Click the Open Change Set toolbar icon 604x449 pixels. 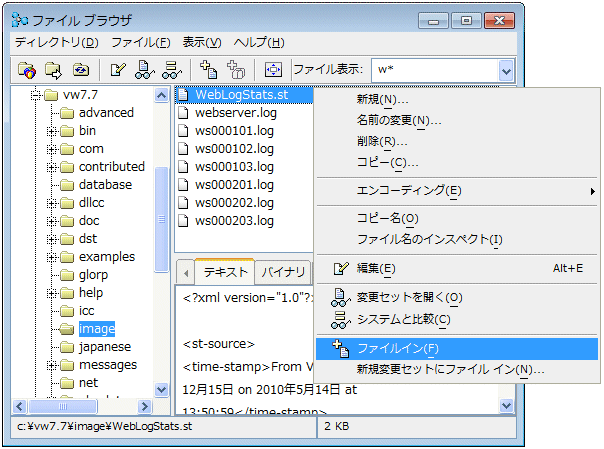[145, 70]
